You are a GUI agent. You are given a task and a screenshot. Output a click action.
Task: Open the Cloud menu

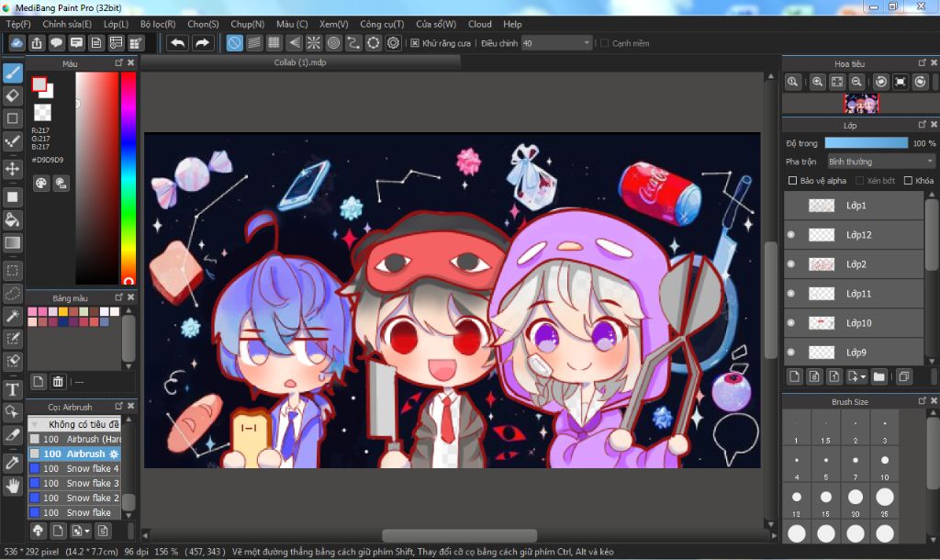[479, 24]
